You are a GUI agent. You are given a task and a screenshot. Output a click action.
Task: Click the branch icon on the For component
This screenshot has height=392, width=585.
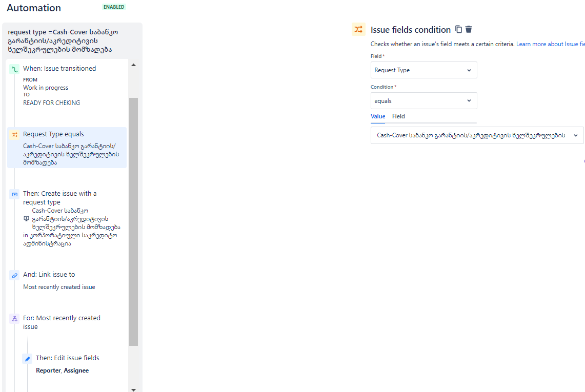pyautogui.click(x=14, y=319)
